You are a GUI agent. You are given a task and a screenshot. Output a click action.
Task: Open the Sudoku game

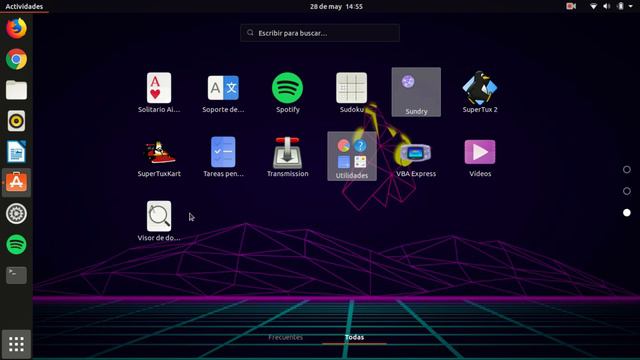[x=351, y=93]
